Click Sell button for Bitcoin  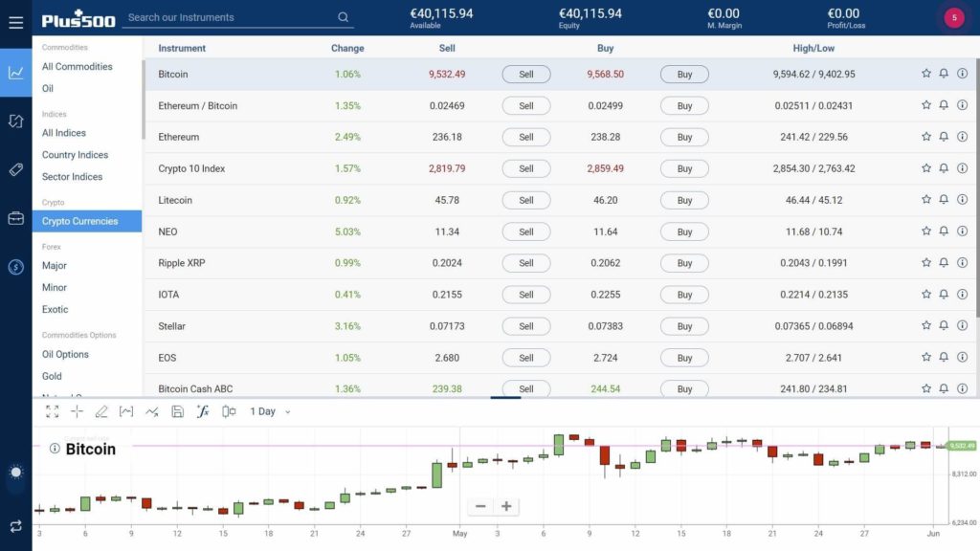526,74
